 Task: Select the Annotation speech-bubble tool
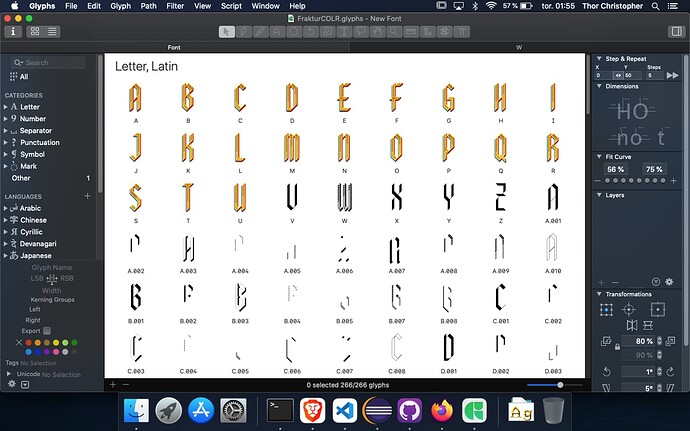point(361,32)
